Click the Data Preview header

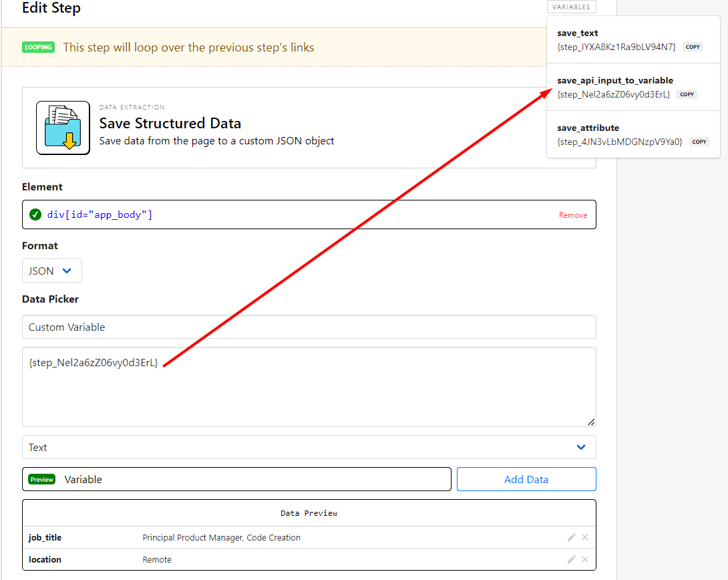coord(309,513)
